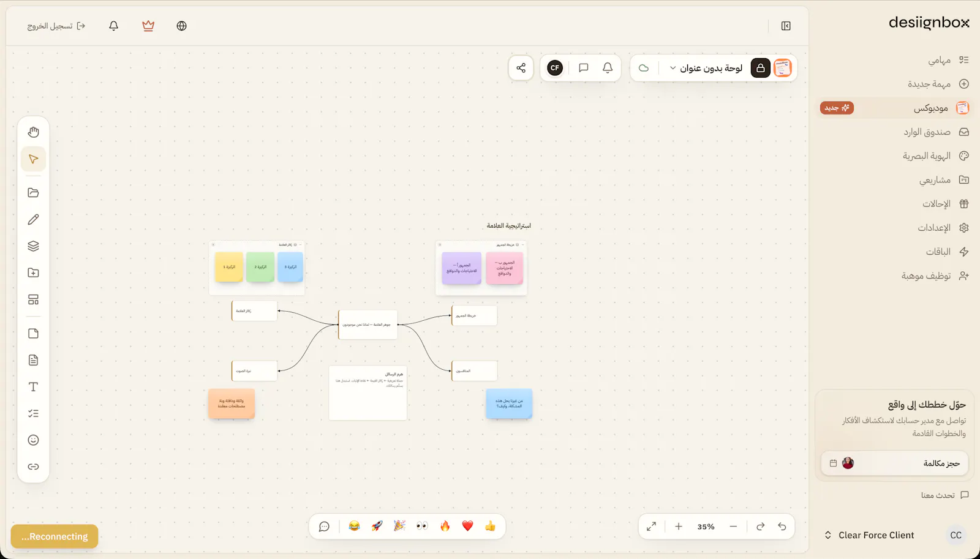Open الباقات plans
This screenshot has height=559, width=980.
tap(947, 252)
